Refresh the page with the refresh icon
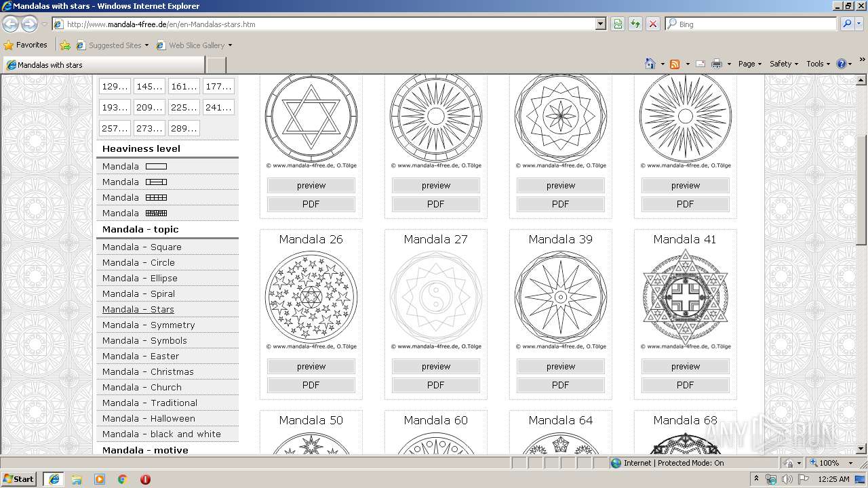 [635, 24]
